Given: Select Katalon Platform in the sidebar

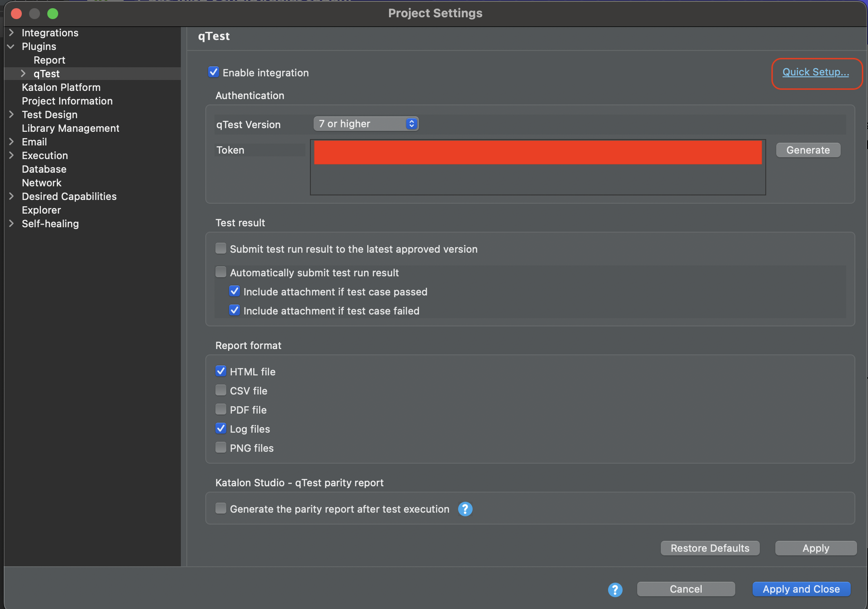Looking at the screenshot, I should (61, 87).
